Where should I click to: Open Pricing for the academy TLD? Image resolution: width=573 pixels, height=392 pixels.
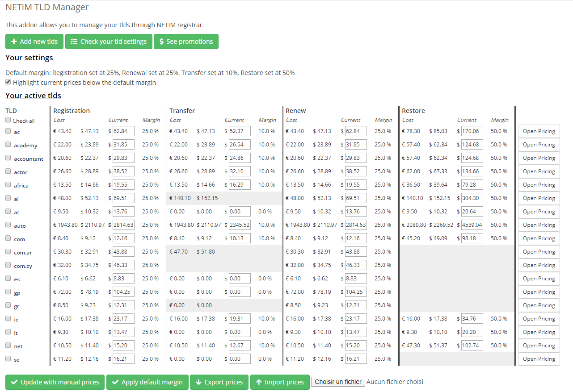coord(539,145)
